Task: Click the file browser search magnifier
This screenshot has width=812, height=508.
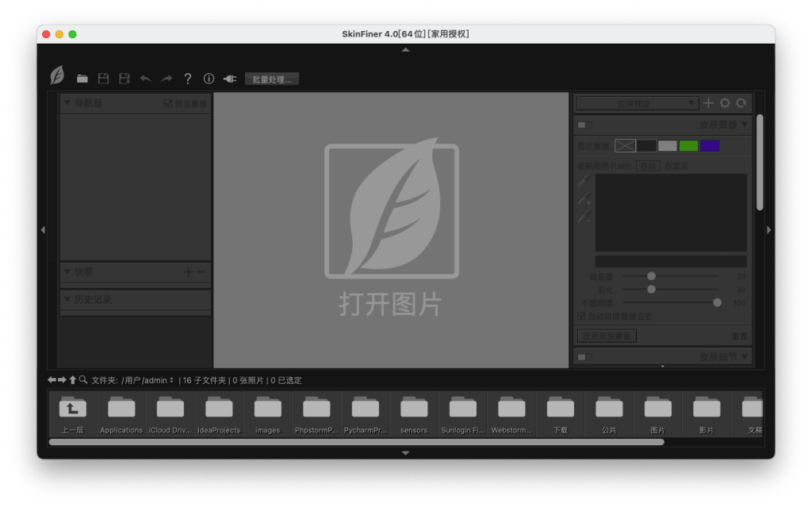Action: coord(82,380)
